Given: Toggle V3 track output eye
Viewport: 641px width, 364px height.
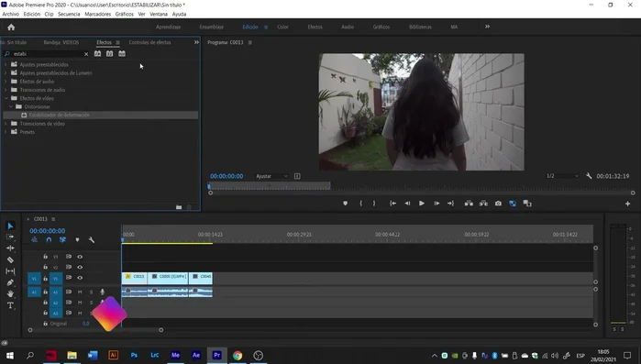Looking at the screenshot, I should [x=80, y=257].
